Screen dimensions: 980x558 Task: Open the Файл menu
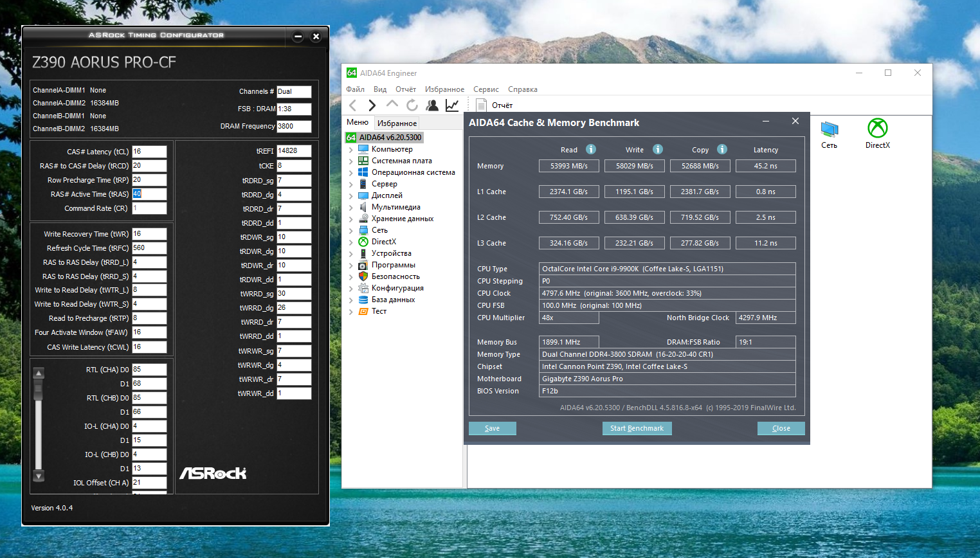355,89
